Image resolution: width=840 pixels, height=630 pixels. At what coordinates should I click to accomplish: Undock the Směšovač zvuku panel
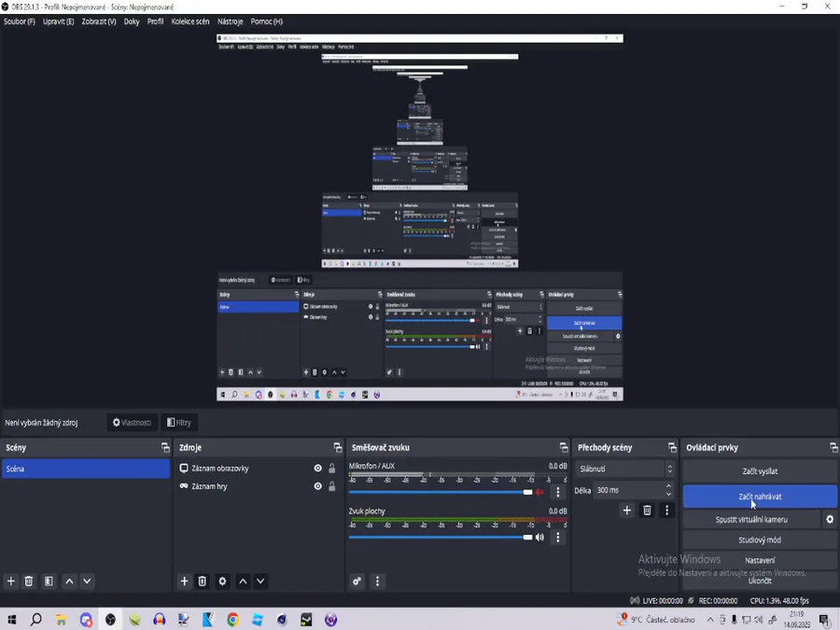(564, 447)
